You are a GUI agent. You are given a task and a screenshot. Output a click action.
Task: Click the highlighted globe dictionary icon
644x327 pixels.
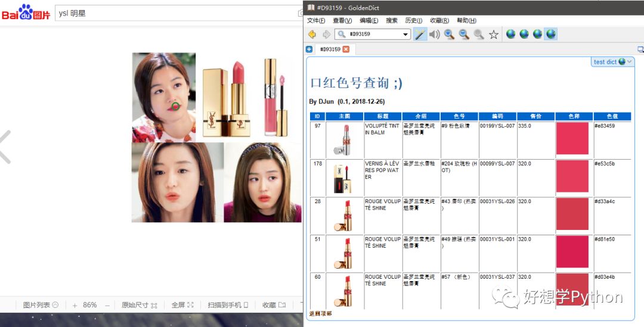[x=551, y=34]
